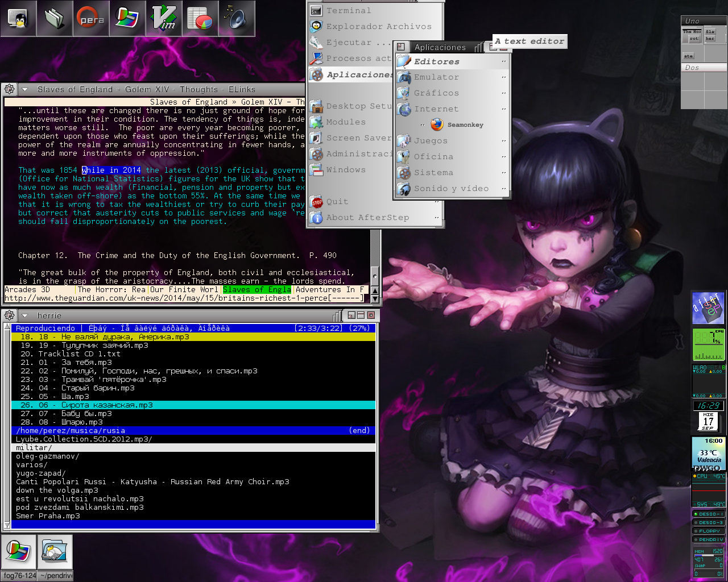Switch to the Arcades 3D tab in ELinks

40,289
